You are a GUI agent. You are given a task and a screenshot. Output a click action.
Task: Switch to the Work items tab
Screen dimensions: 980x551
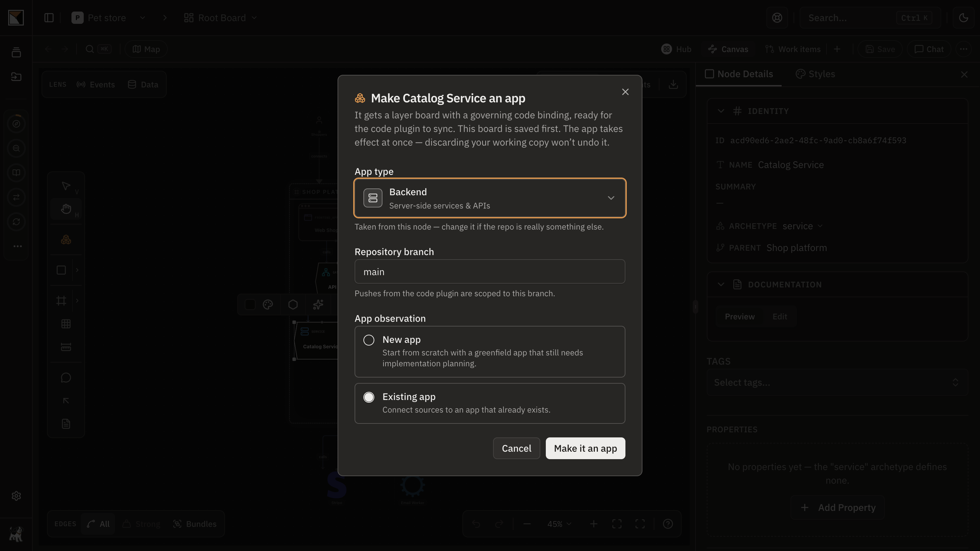click(x=793, y=49)
